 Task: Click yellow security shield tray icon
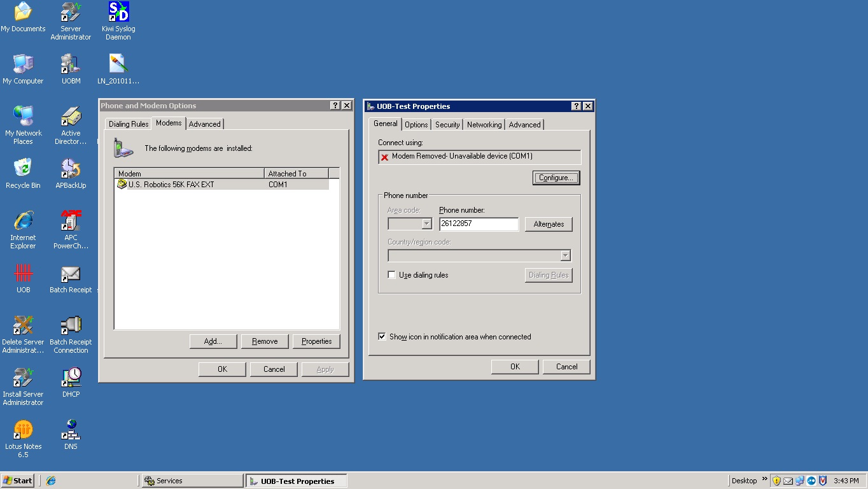pyautogui.click(x=776, y=481)
